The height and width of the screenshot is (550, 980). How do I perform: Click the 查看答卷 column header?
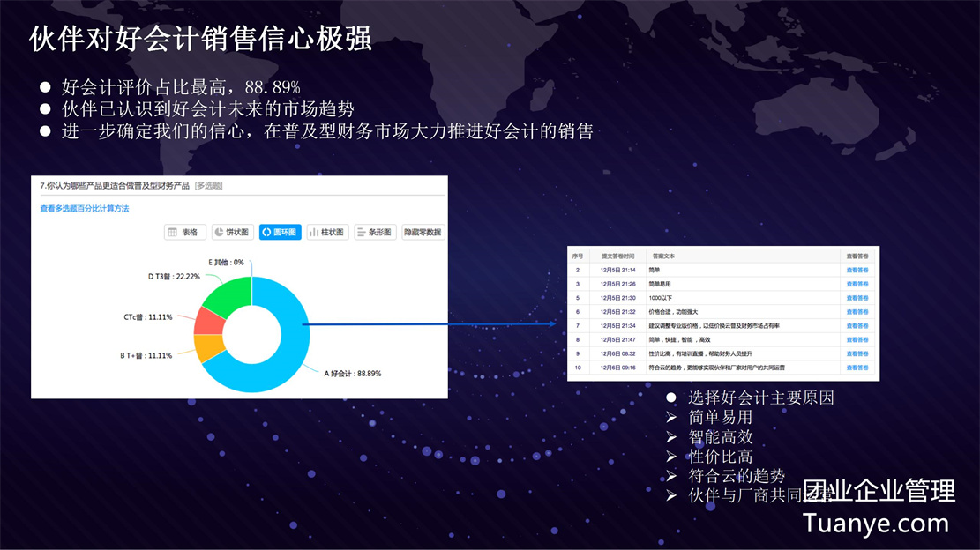point(857,256)
